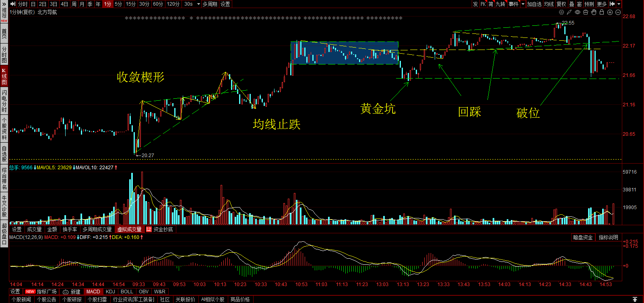Open 个股资料 in the left sidebar
This screenshot has width=644, height=303.
pyautogui.click(x=4, y=129)
